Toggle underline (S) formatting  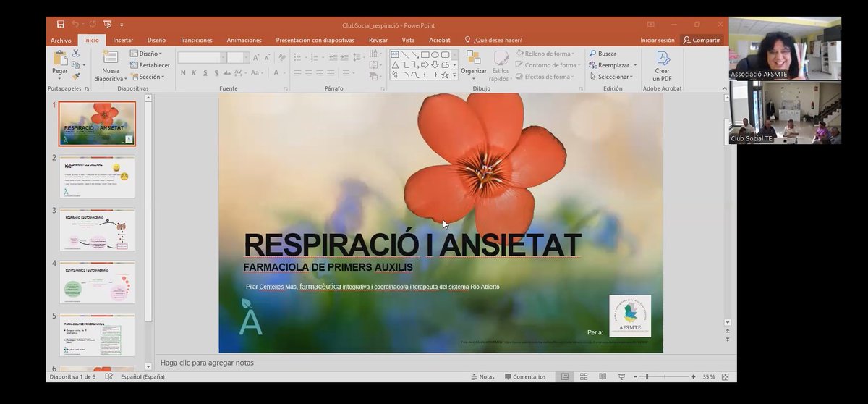click(x=205, y=72)
